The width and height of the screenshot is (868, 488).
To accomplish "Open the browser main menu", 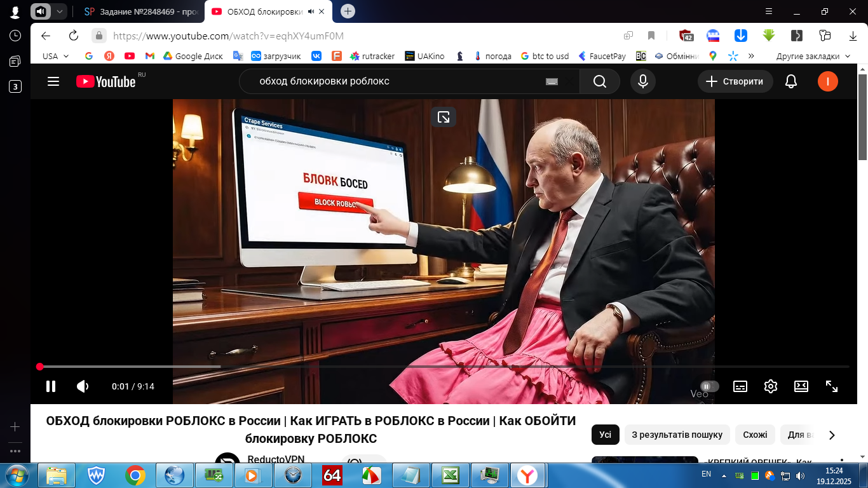I will (x=769, y=11).
